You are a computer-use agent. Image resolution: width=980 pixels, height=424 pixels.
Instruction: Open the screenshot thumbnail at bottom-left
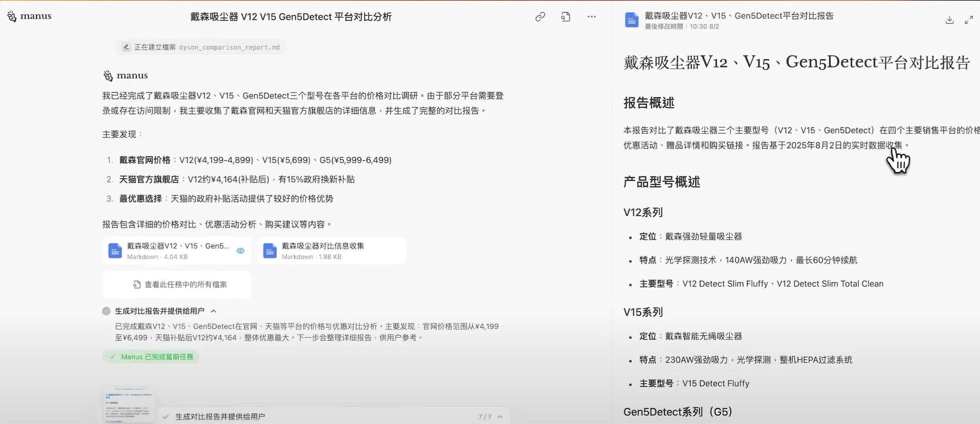pos(129,404)
